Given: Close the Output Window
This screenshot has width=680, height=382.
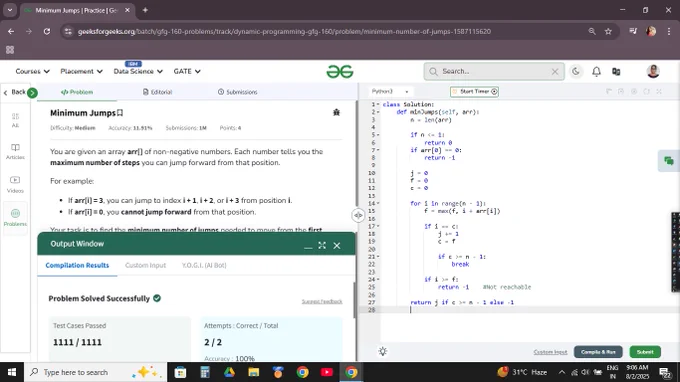Looking at the screenshot, I should [337, 245].
